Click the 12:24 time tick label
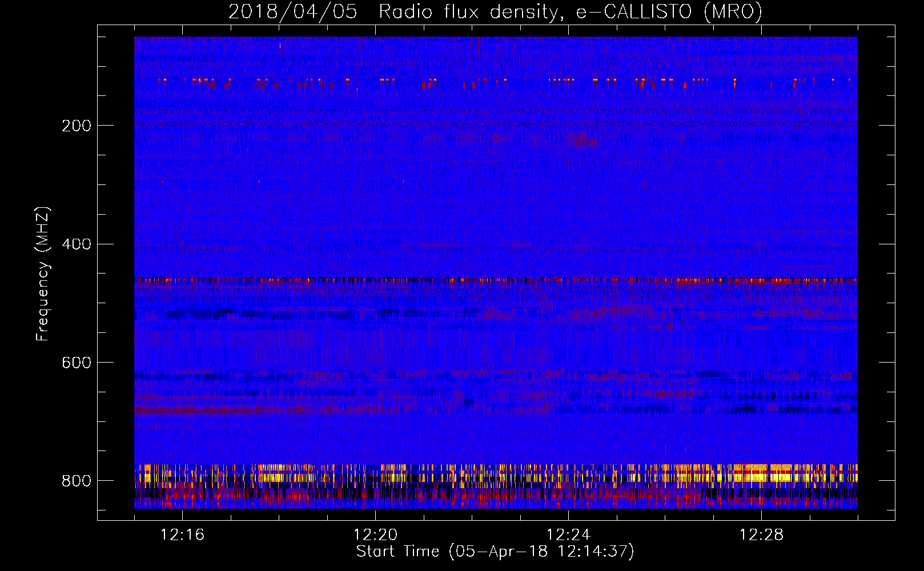 (569, 535)
